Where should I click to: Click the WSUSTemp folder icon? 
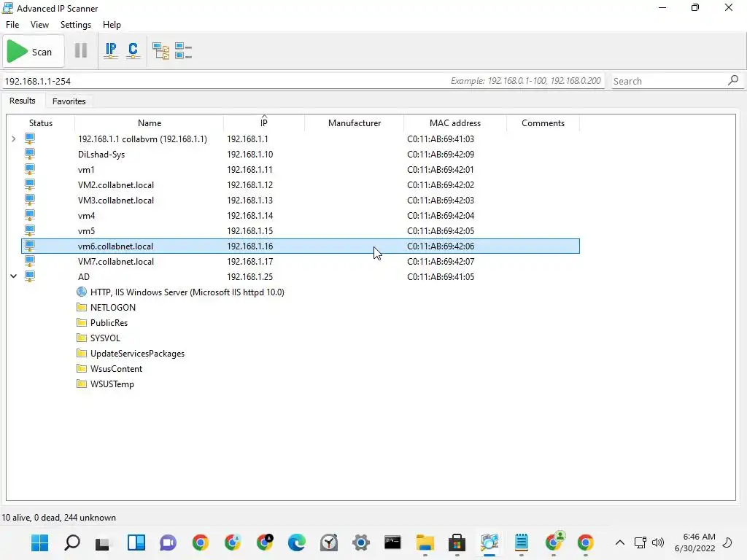pos(82,384)
